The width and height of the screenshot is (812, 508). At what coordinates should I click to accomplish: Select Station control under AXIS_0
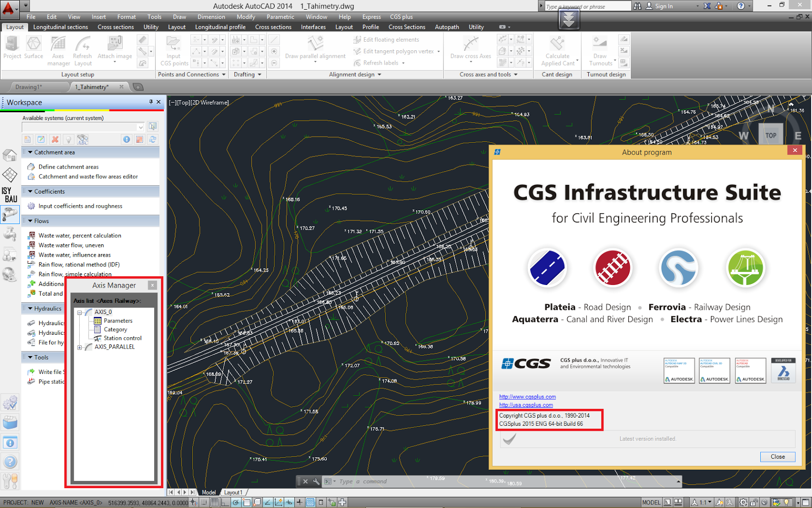123,338
